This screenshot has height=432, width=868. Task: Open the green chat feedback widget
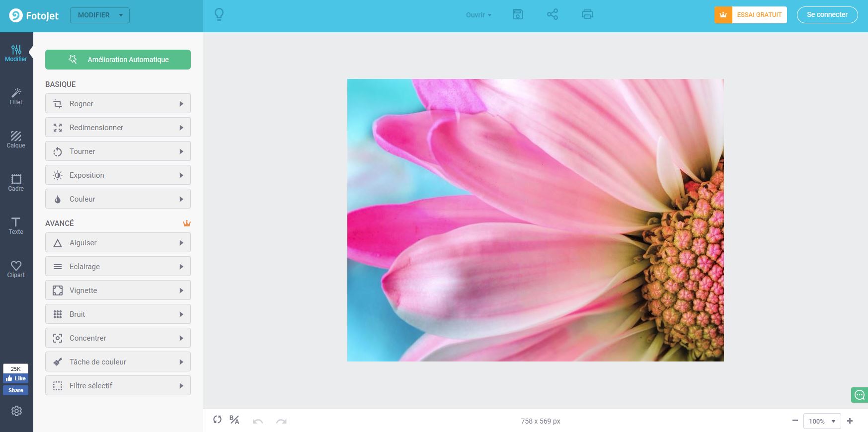860,395
